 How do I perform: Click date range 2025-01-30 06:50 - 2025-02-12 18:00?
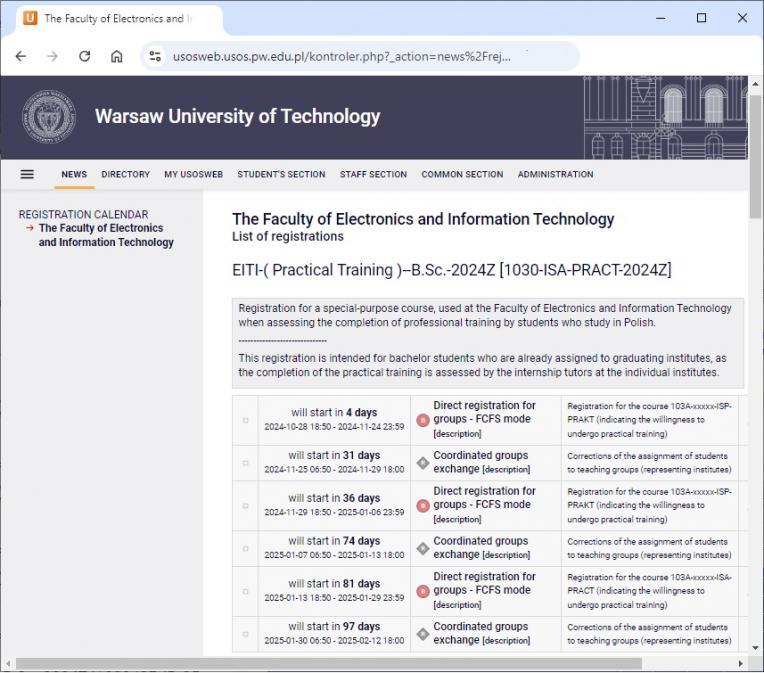point(334,640)
